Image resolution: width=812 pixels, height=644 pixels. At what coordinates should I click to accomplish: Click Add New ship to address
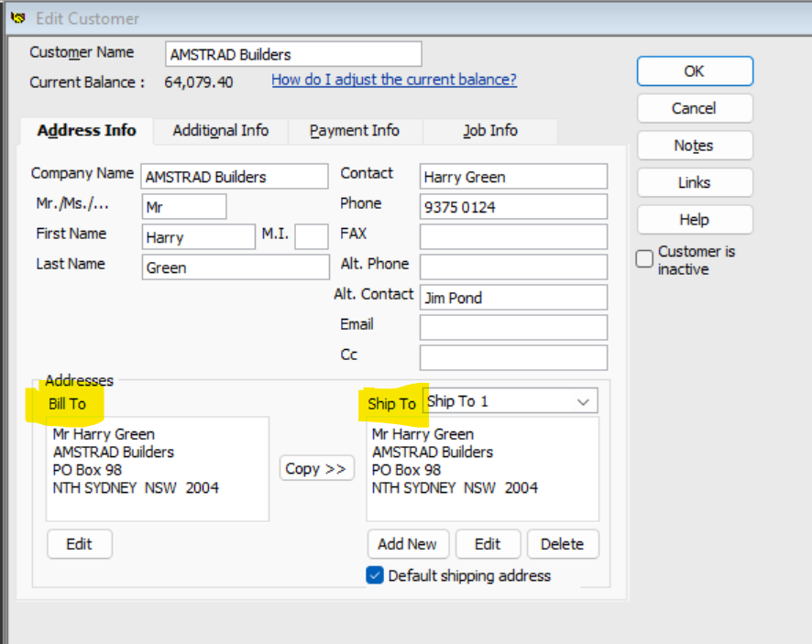coord(408,544)
